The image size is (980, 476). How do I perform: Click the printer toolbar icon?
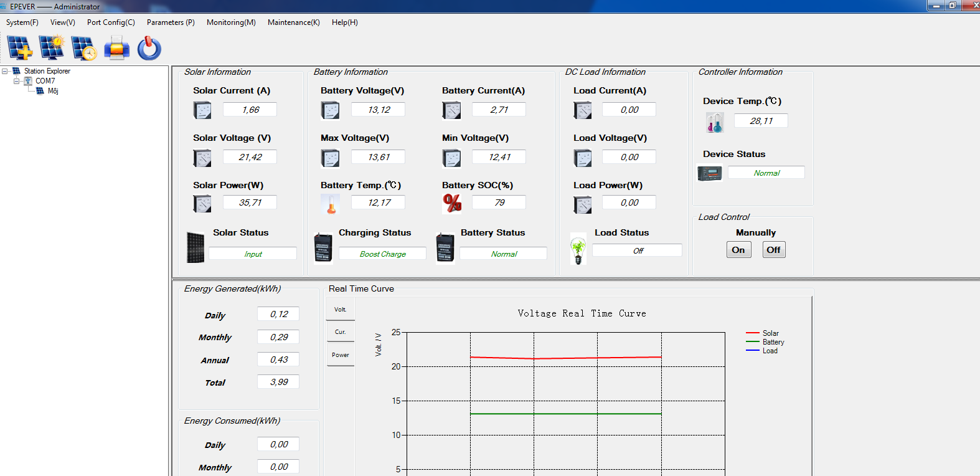point(116,48)
